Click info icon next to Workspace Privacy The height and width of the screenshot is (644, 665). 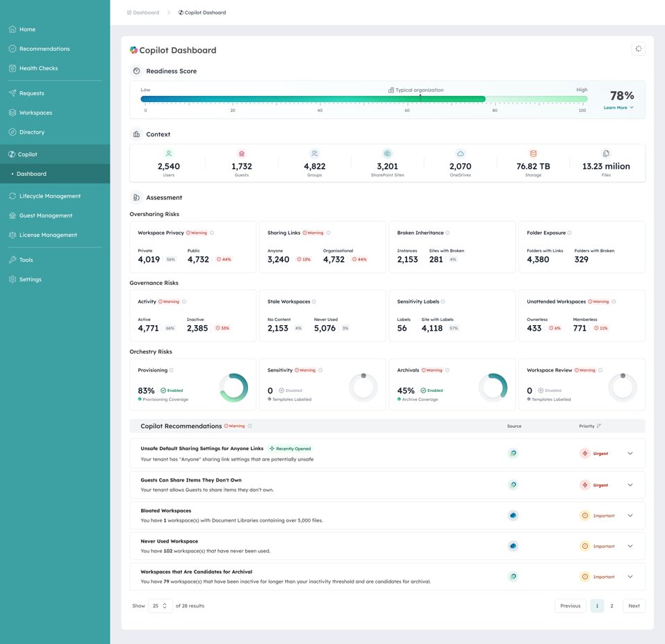tap(212, 233)
